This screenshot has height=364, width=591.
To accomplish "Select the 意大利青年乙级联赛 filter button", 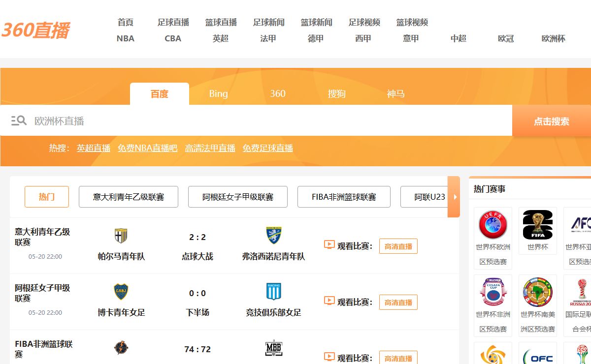I will 129,197.
